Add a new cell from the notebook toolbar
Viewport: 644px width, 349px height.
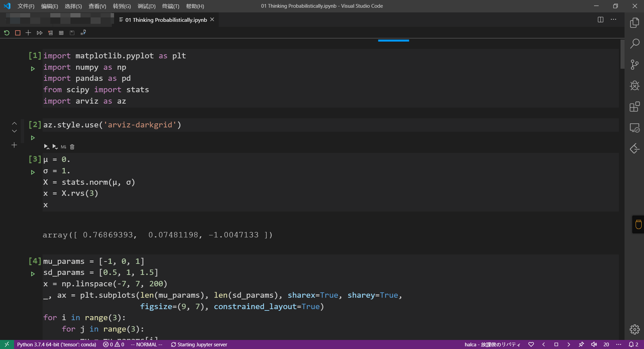(29, 33)
